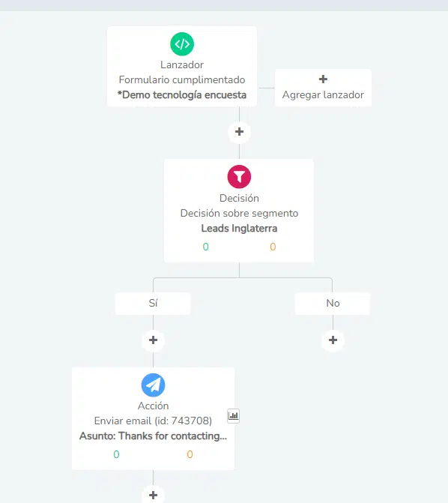Click the pink funnel Decisión icon
The image size is (448, 503).
click(x=239, y=177)
